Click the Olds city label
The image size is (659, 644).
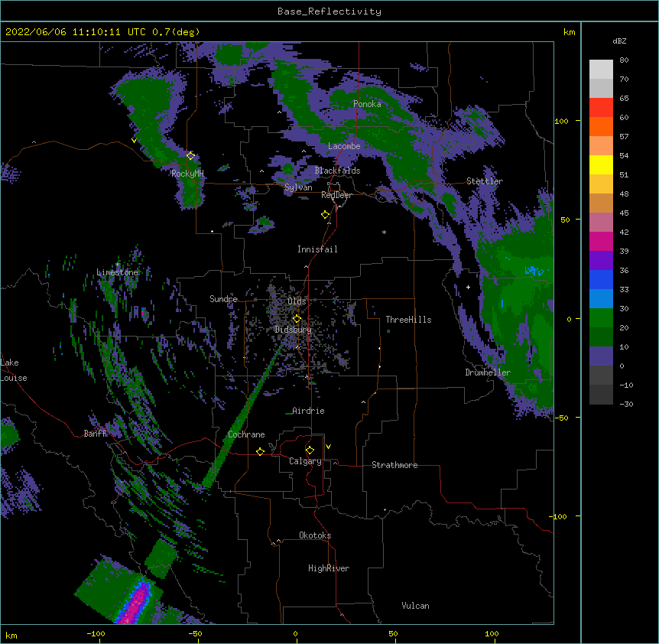pyautogui.click(x=297, y=301)
